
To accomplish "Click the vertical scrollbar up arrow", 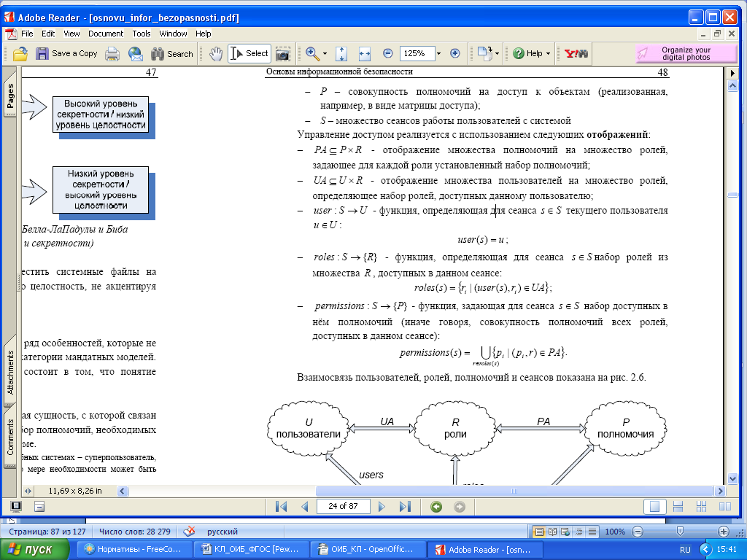I will [x=732, y=86].
